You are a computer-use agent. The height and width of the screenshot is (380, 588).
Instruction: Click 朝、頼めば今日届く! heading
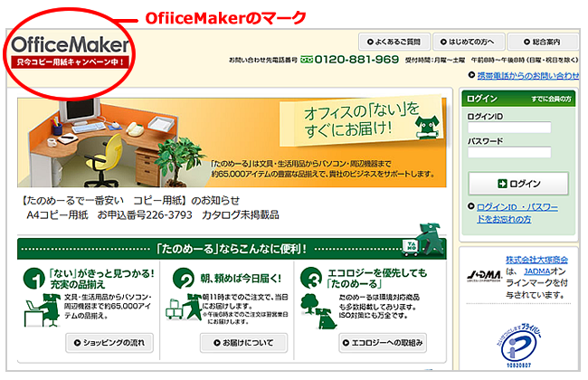[x=241, y=279]
